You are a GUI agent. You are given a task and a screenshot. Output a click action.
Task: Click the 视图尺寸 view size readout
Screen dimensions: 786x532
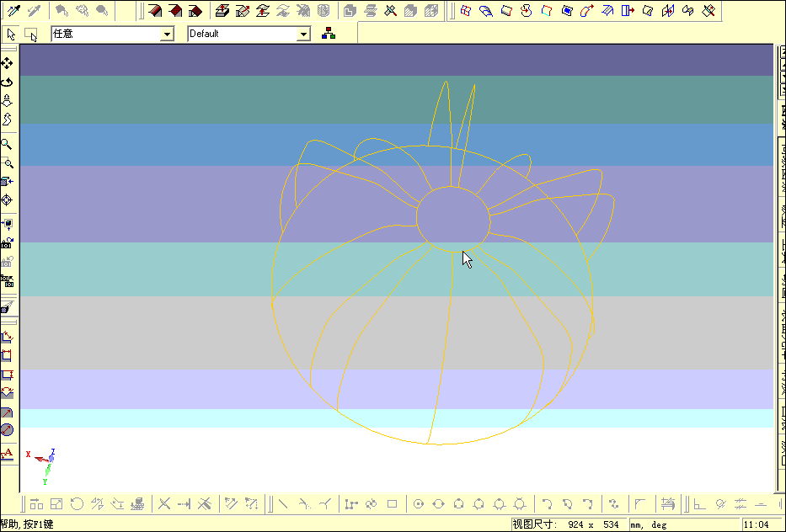[x=569, y=525]
